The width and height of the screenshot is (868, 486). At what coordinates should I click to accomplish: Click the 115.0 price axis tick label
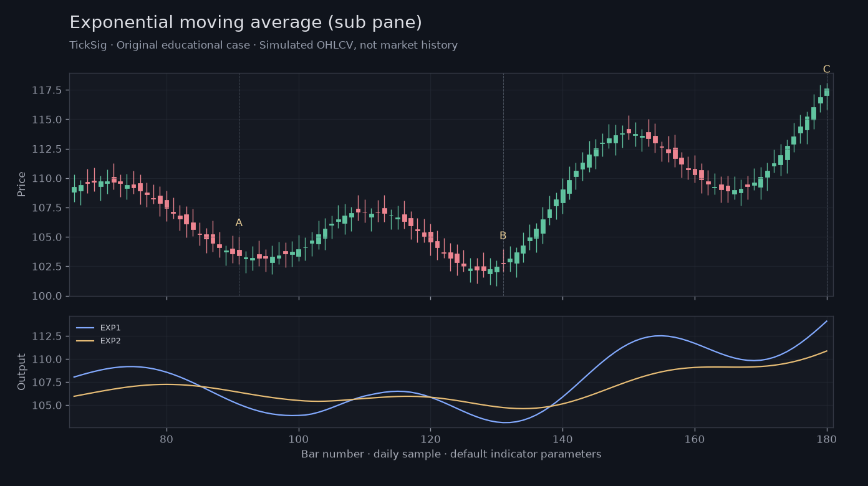click(47, 120)
